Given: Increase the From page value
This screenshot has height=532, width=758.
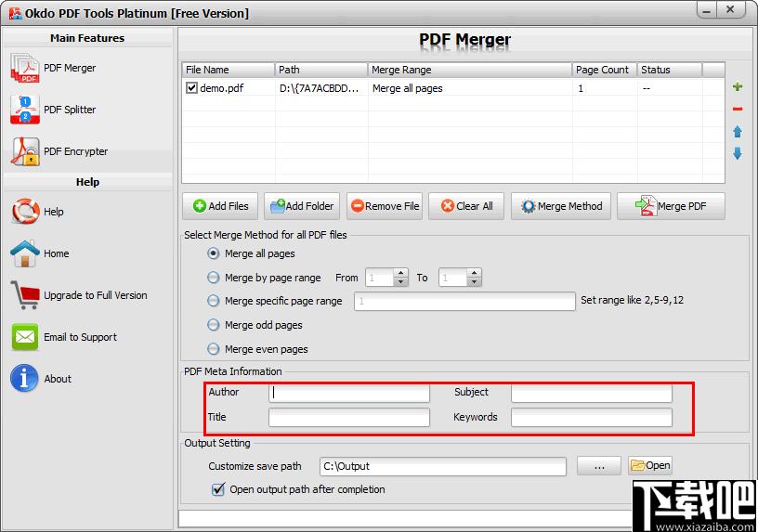Looking at the screenshot, I should pyautogui.click(x=400, y=273).
